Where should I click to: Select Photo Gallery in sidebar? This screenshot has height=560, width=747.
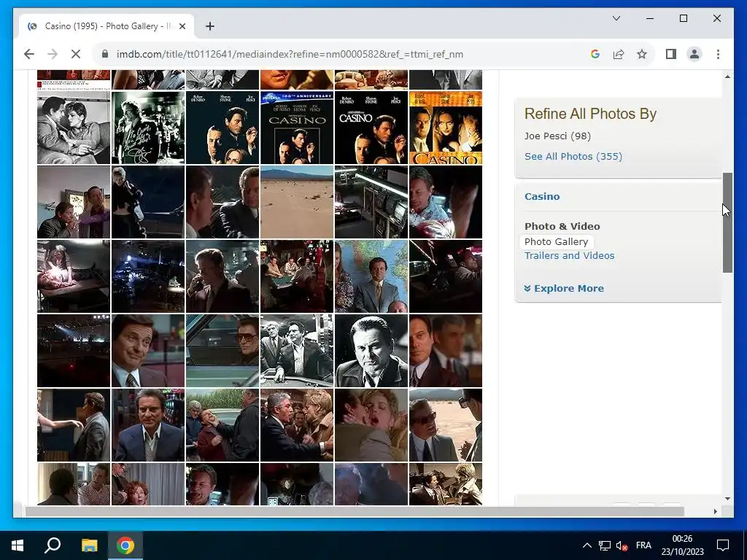(x=556, y=241)
